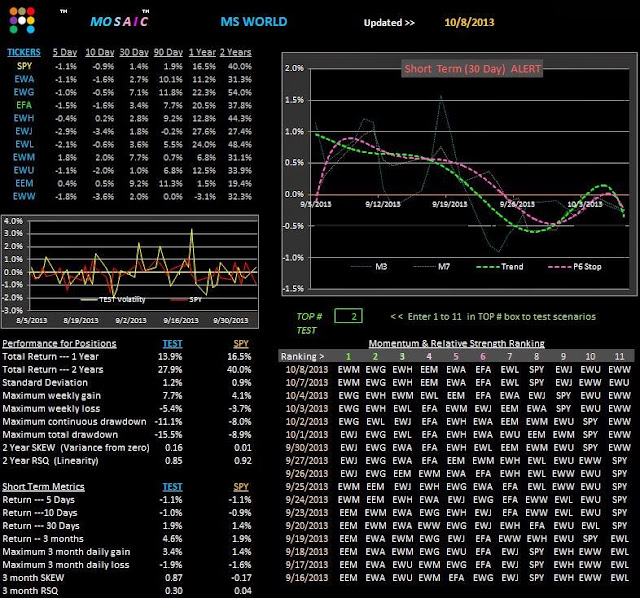Click the TEST Volatility legend entry
640x598 pixels.
[113, 300]
